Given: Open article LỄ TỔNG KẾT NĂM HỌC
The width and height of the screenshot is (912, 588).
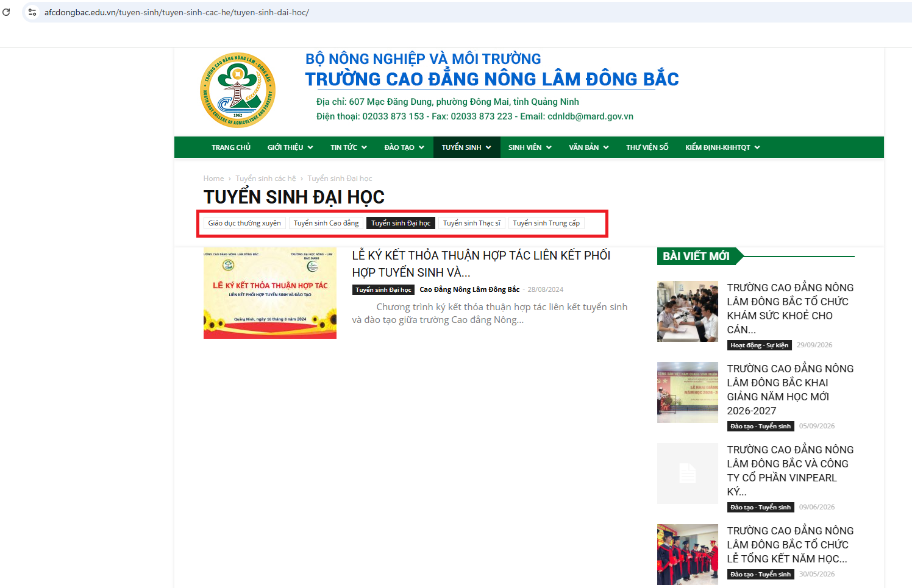Looking at the screenshot, I should click(x=790, y=545).
